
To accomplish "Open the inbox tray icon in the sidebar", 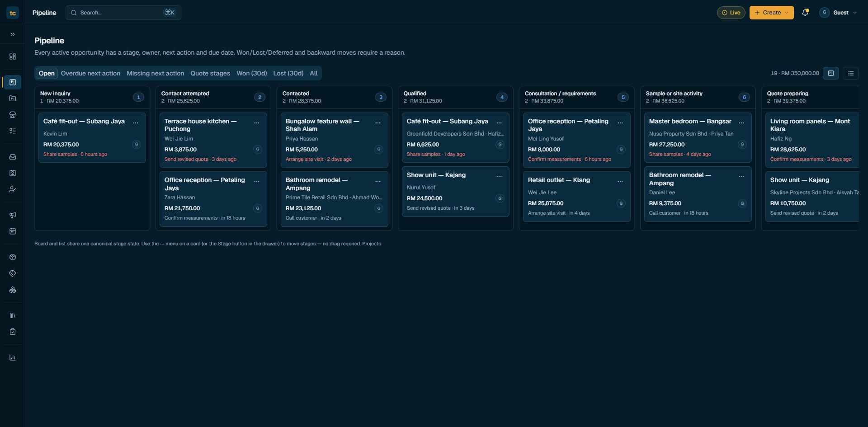I will point(13,157).
